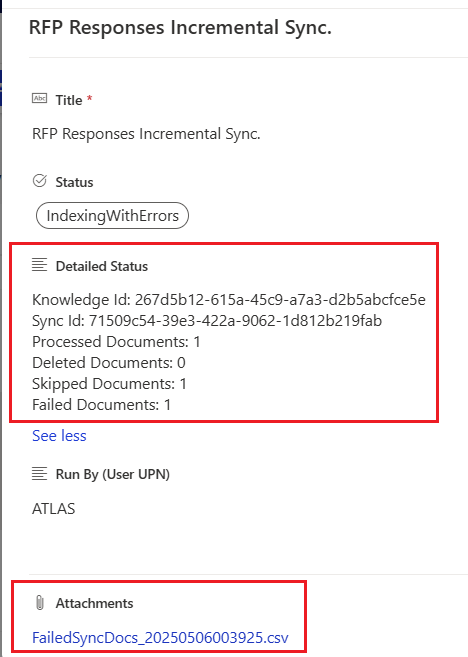Click the Skipped Documents count line
The image size is (468, 657).
[x=109, y=384]
